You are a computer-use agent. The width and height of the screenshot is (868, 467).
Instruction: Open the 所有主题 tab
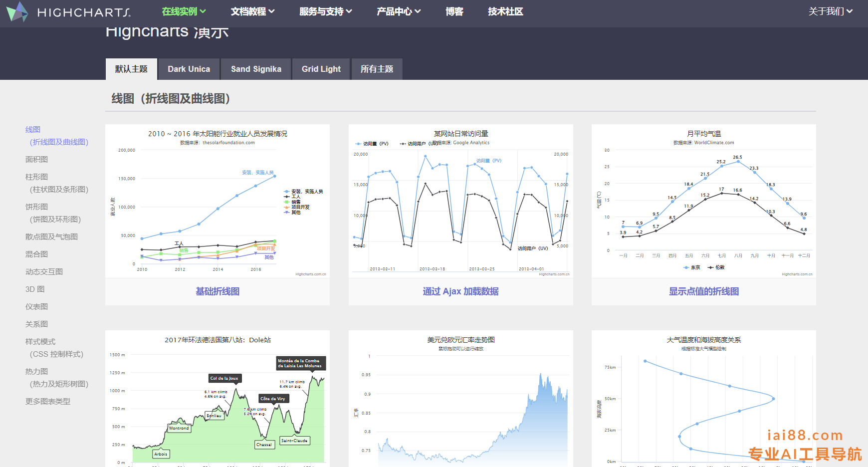click(x=377, y=69)
